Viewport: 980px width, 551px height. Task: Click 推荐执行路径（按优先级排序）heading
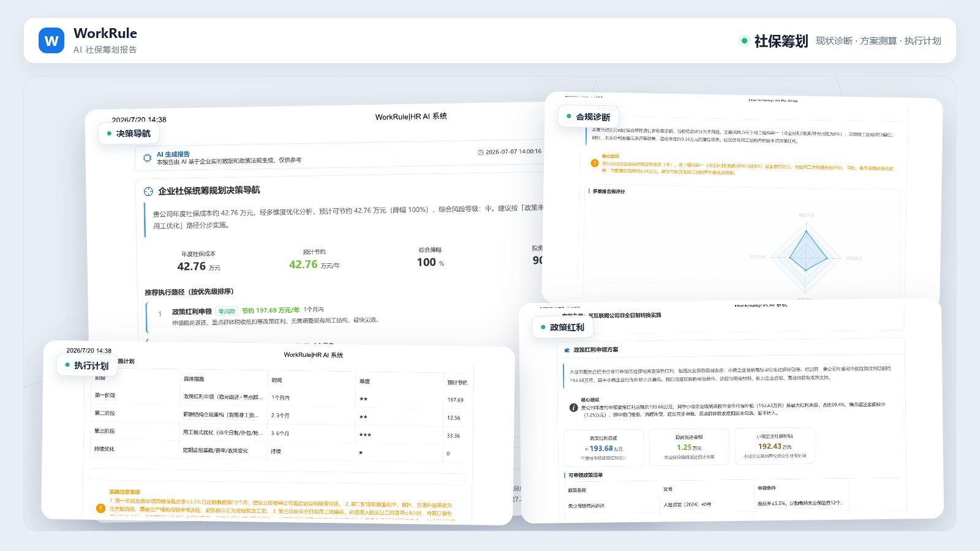coord(189,292)
